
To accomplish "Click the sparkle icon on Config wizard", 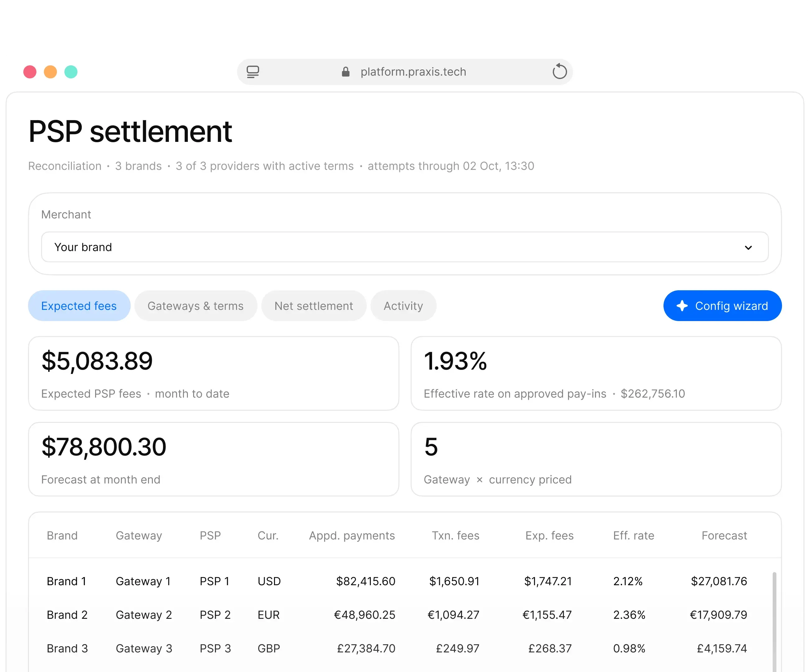I will pos(682,306).
